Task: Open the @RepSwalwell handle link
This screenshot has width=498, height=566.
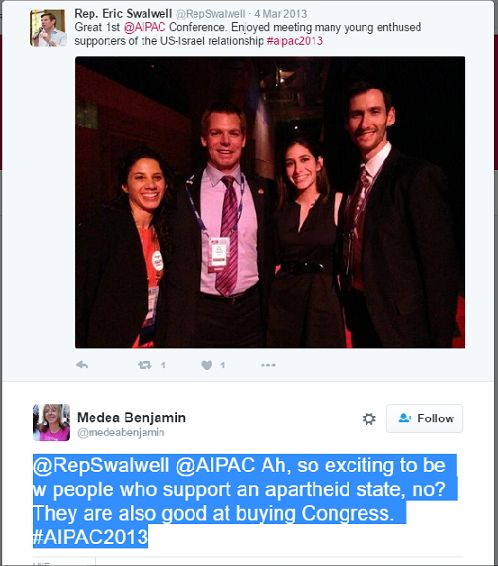Action: click(x=211, y=14)
